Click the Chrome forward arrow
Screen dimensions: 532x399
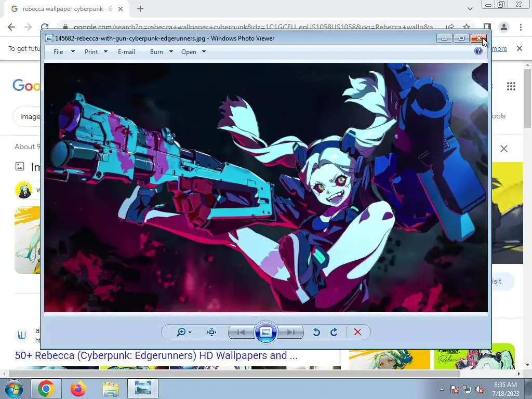pos(28,27)
